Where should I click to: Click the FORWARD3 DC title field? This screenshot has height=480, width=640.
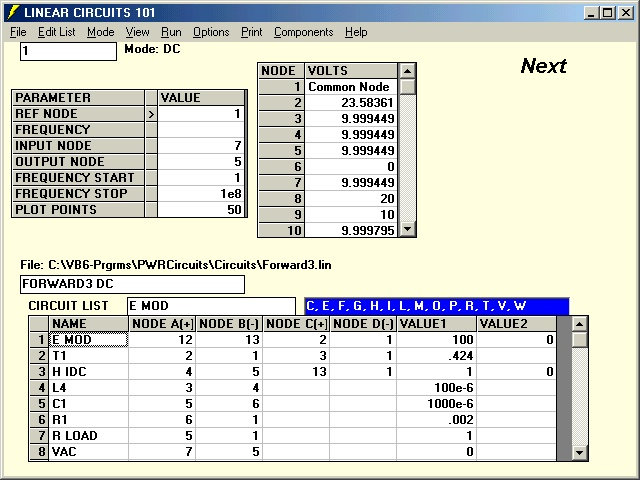click(x=132, y=284)
